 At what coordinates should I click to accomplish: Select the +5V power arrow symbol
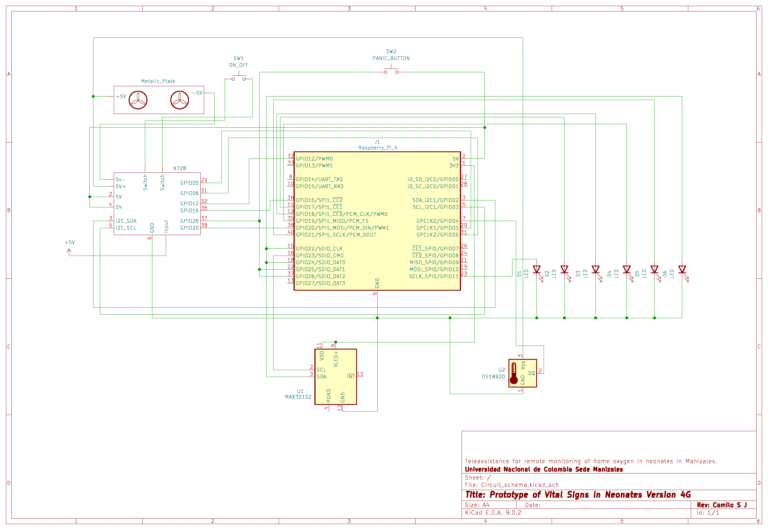(x=69, y=251)
